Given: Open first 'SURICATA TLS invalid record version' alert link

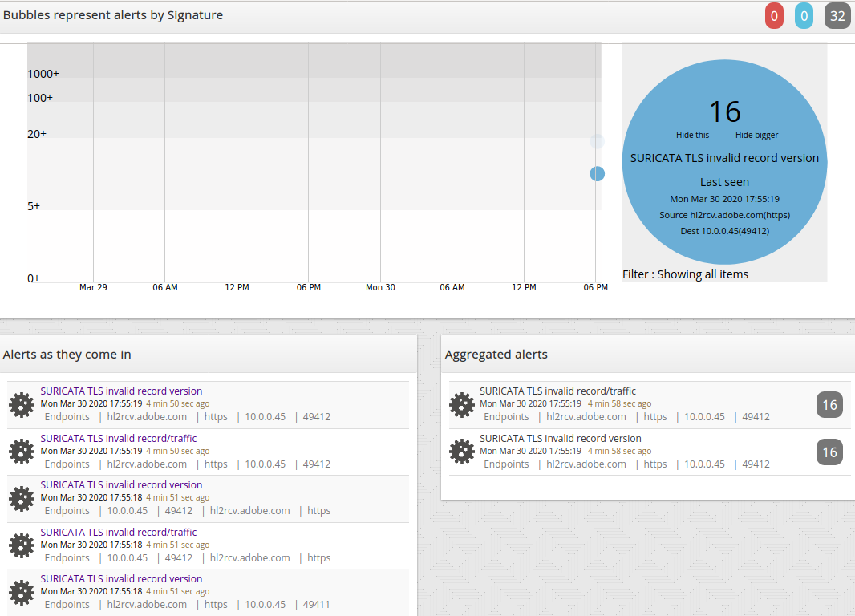Looking at the screenshot, I should pos(121,391).
